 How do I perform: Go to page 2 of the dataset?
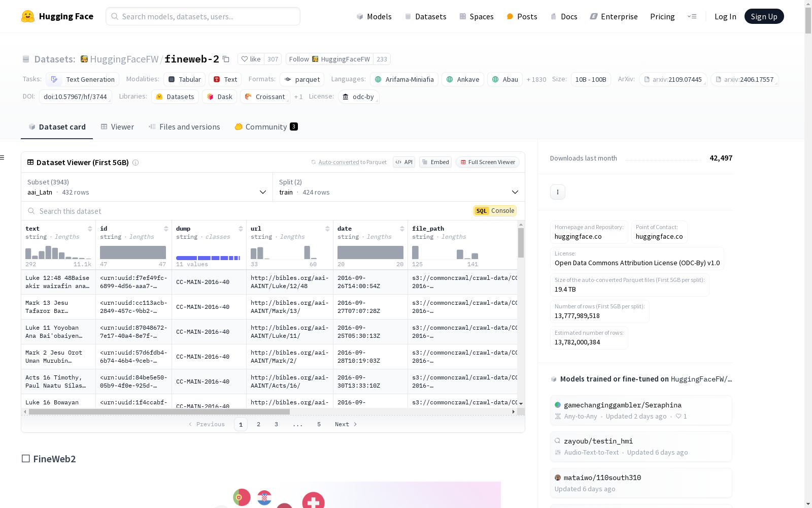coord(258,424)
